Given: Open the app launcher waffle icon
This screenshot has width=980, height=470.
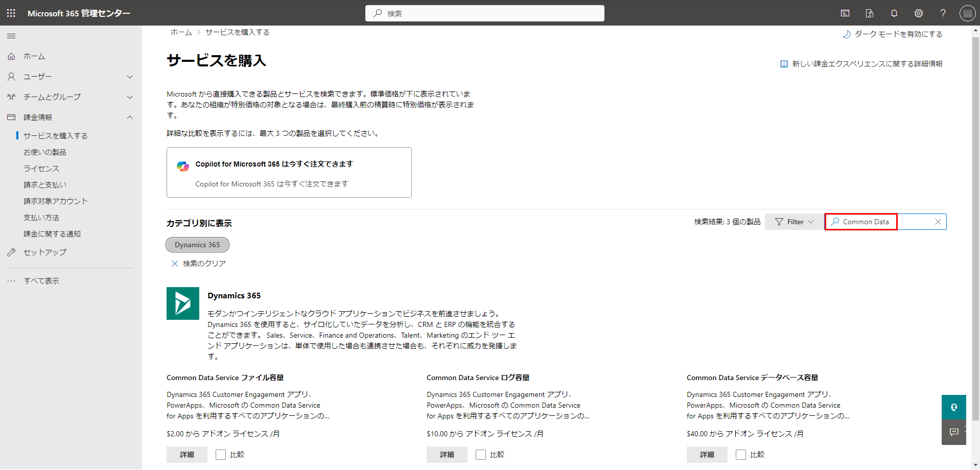Looking at the screenshot, I should (11, 13).
